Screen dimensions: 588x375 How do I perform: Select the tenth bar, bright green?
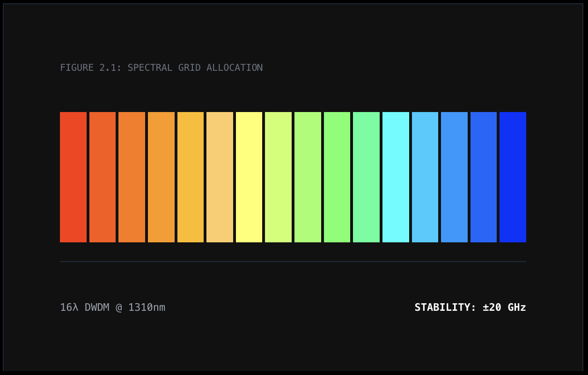point(337,177)
